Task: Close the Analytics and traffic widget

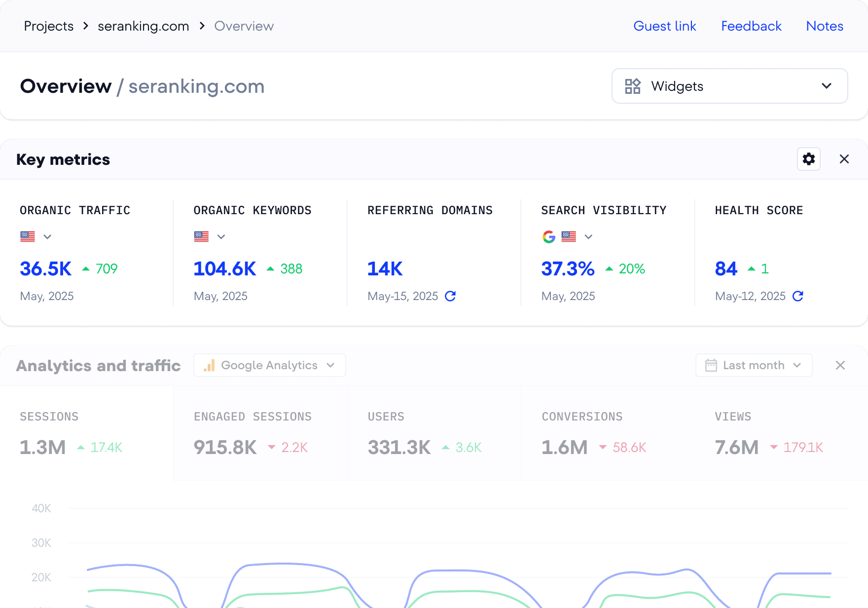Action: click(x=840, y=365)
